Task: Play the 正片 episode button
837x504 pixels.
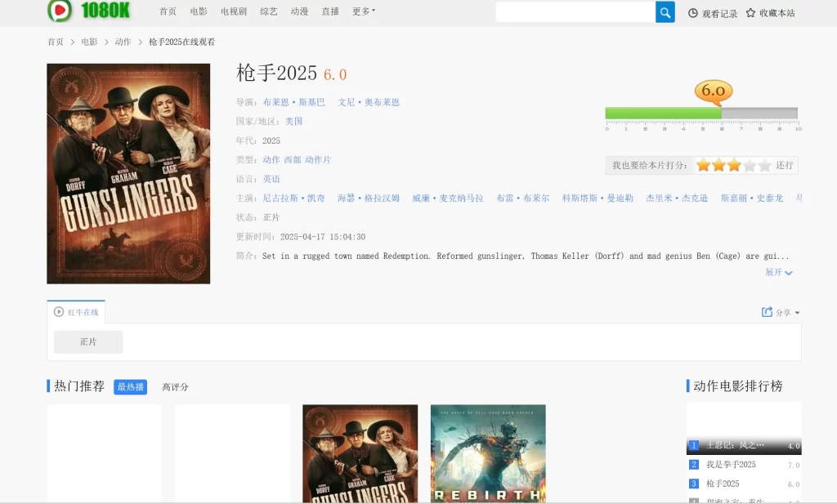Action: (88, 342)
